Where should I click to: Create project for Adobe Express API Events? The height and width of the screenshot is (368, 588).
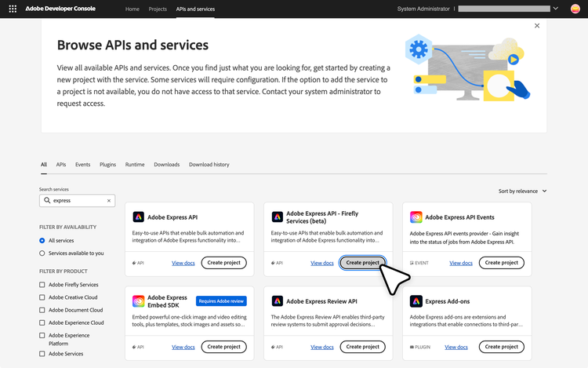click(x=502, y=263)
